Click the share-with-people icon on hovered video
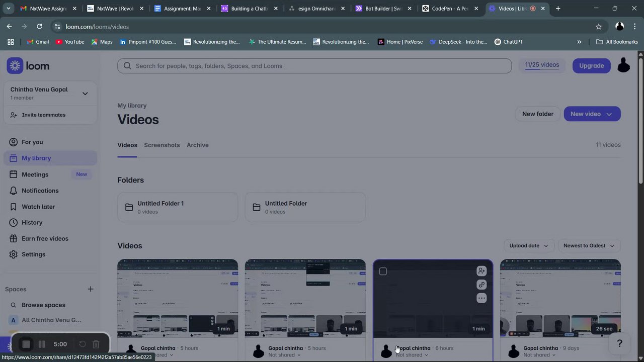 click(481, 271)
